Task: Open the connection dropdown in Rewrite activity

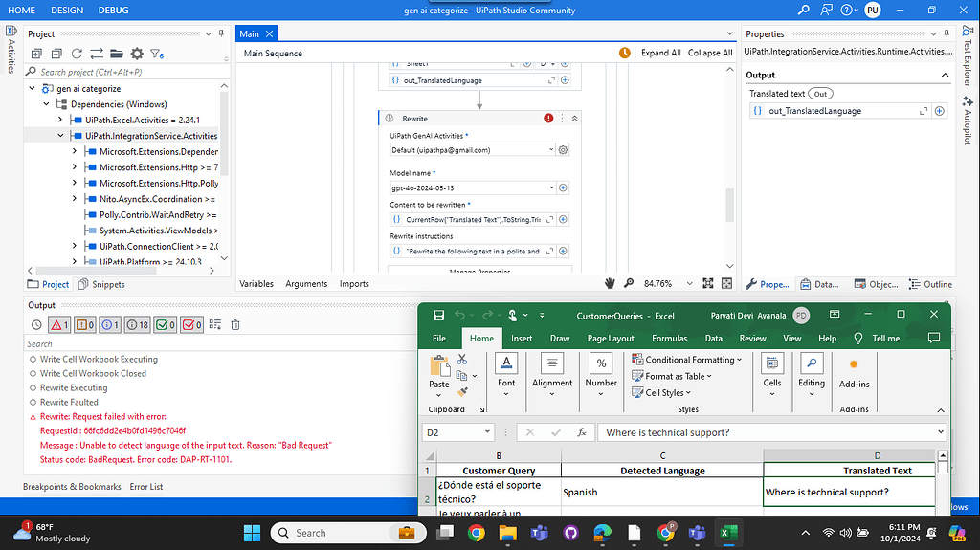Action: (551, 150)
